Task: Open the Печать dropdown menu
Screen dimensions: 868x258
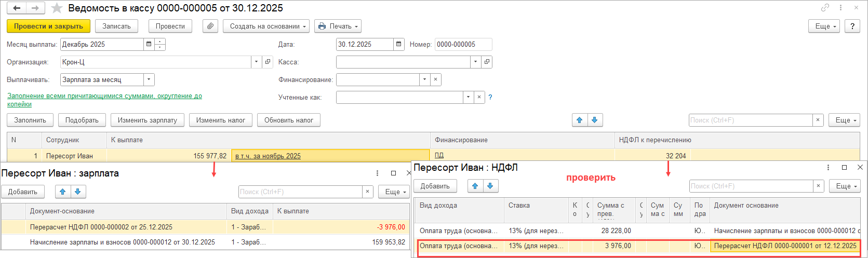Action: coord(338,26)
